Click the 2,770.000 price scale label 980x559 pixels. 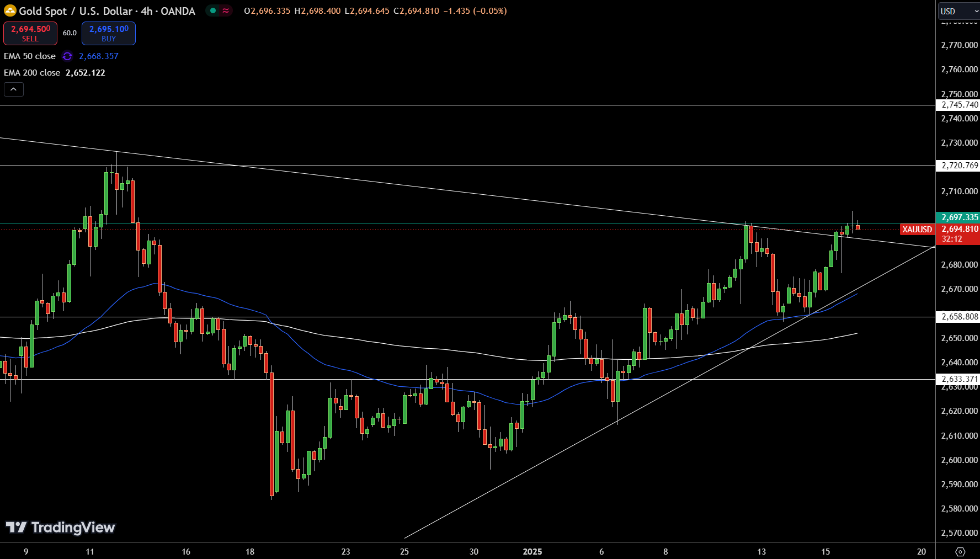959,45
